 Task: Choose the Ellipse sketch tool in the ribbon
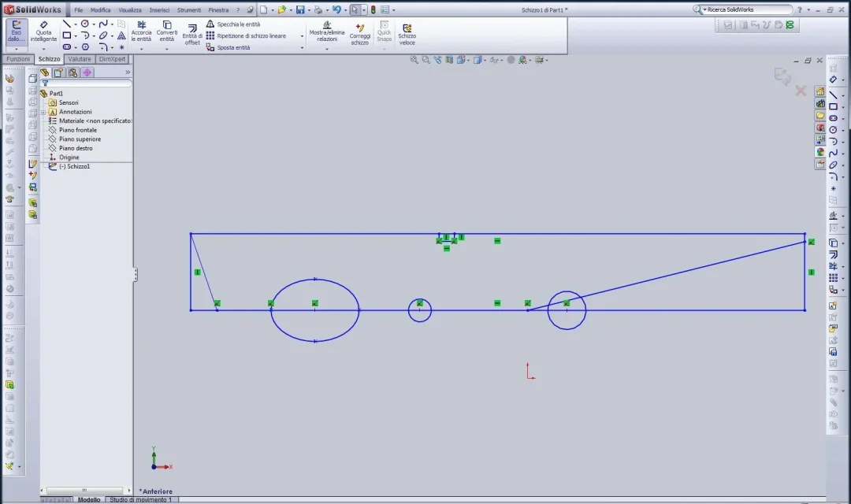click(103, 35)
